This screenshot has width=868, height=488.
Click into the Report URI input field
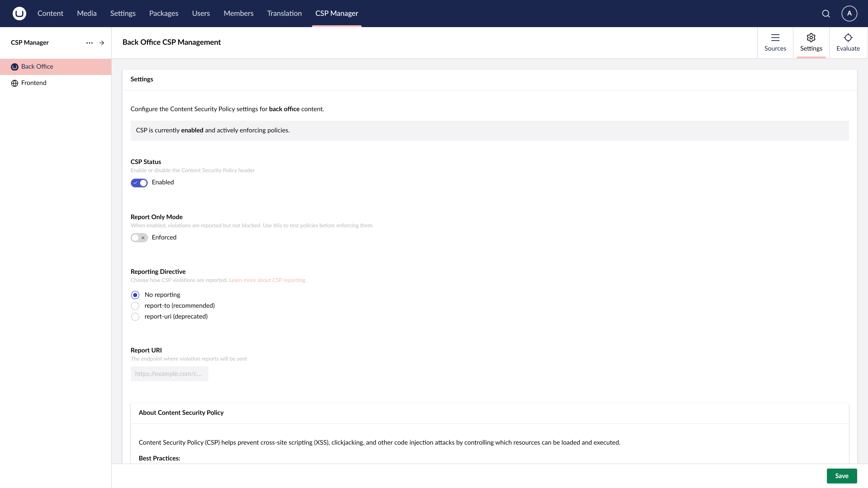click(170, 374)
